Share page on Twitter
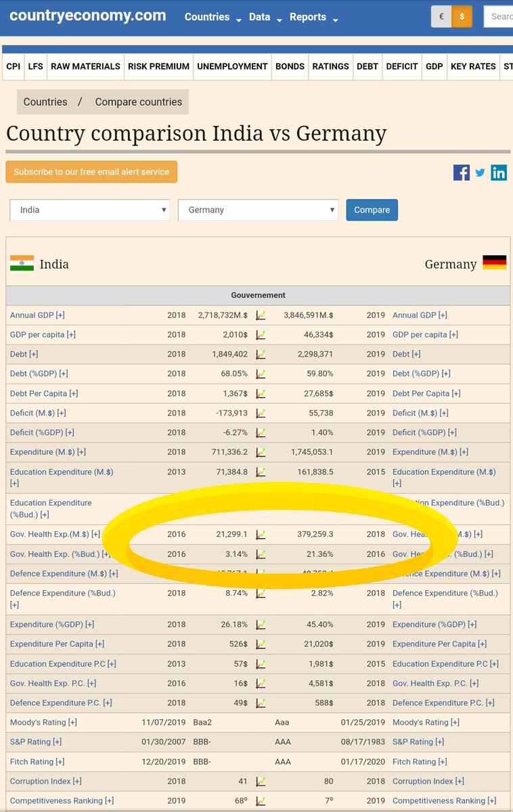Viewport: 513px width, 812px height. pyautogui.click(x=480, y=173)
